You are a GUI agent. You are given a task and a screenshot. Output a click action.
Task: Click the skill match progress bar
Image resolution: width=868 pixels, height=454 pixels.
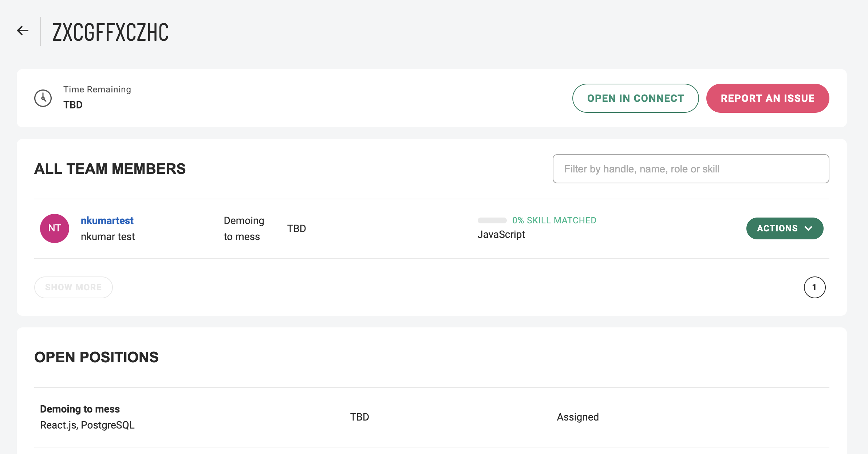pyautogui.click(x=492, y=220)
